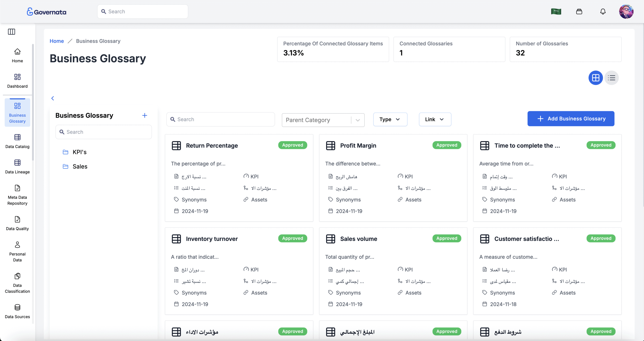Switch to list view

coord(612,78)
